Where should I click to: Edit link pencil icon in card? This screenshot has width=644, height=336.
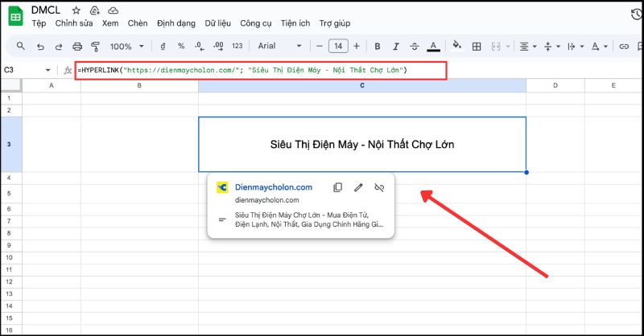point(358,187)
